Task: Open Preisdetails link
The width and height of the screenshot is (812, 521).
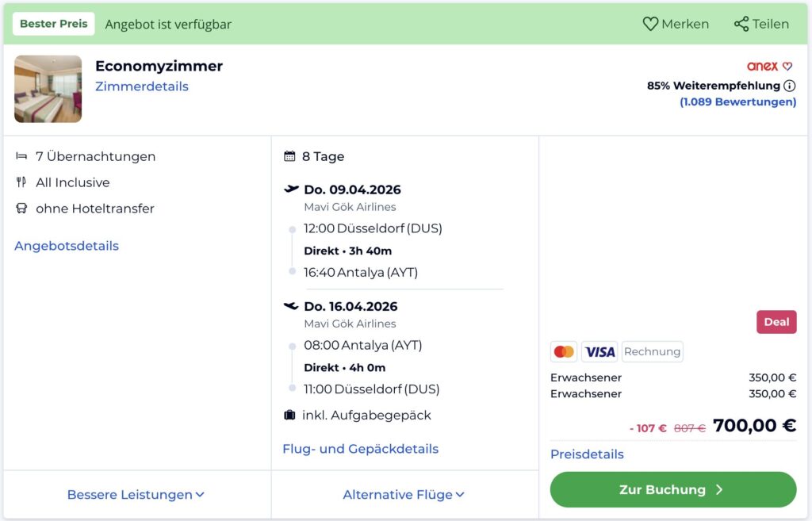Action: [x=587, y=454]
